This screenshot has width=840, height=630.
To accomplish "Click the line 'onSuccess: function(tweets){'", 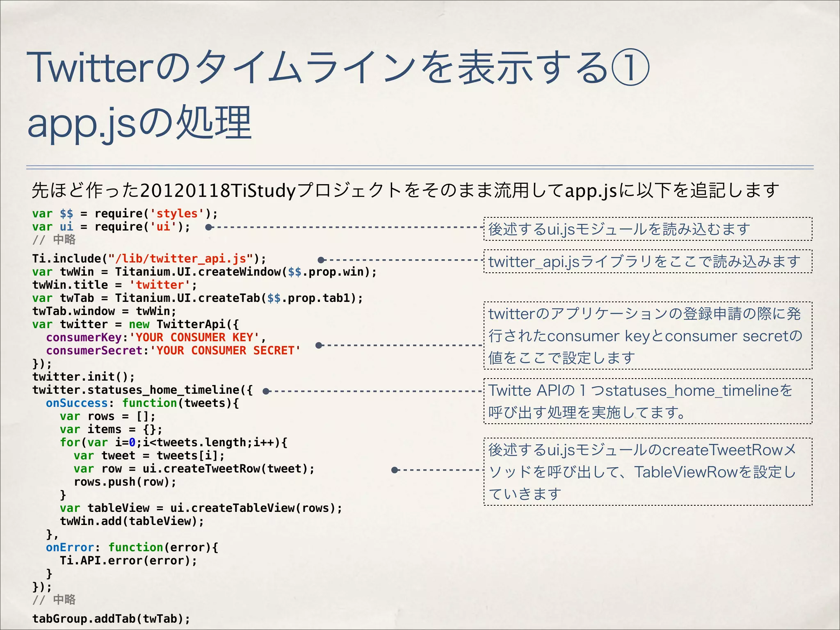I will tap(142, 403).
